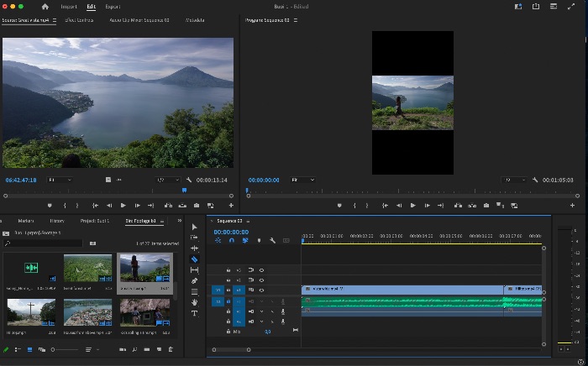Export a frame from the Source monitor

[196, 206]
